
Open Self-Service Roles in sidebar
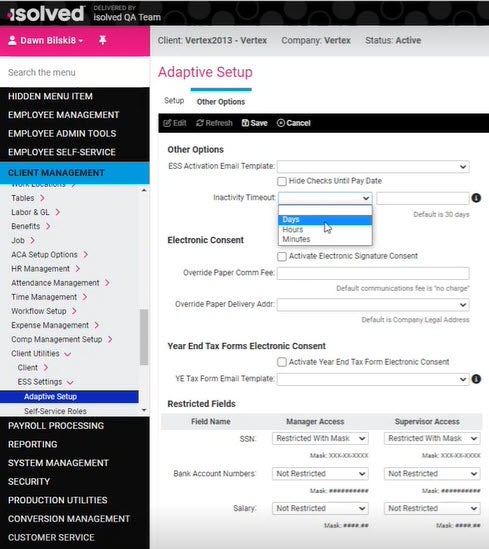click(55, 411)
